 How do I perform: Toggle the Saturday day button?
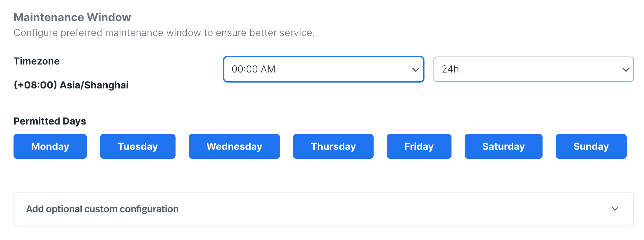pyautogui.click(x=503, y=146)
